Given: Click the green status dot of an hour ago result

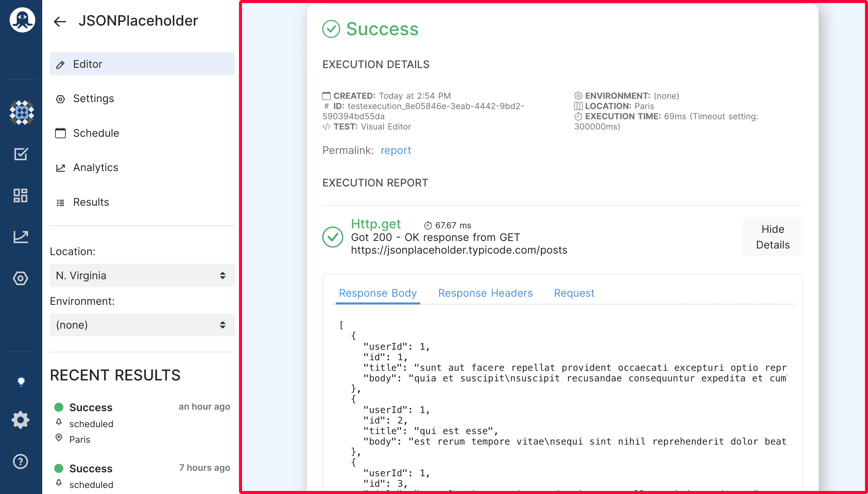Looking at the screenshot, I should [x=59, y=407].
